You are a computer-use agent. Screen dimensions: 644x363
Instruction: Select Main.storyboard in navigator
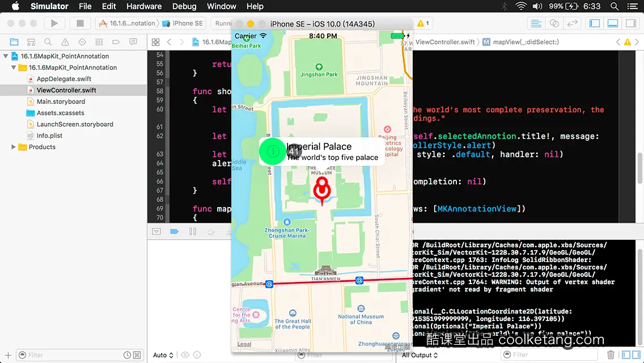click(61, 102)
